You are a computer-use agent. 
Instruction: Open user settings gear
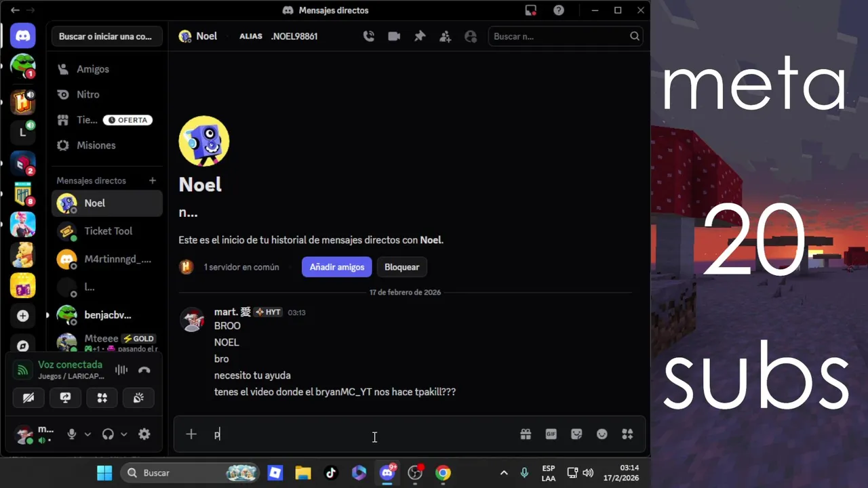[144, 434]
